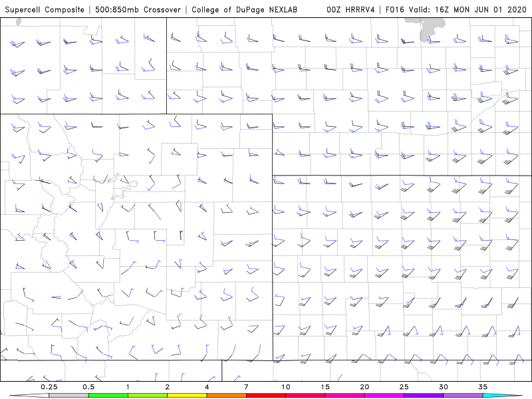The height and width of the screenshot is (399, 532).
Task: Click the yellow 2–4 color bar segment
Action: click(x=187, y=396)
